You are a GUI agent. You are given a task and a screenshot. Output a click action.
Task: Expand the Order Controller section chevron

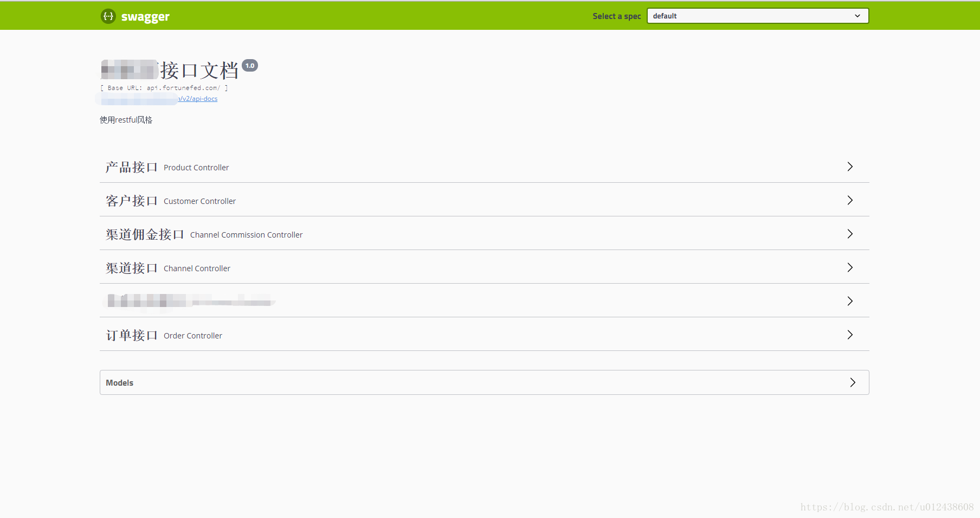pos(850,335)
